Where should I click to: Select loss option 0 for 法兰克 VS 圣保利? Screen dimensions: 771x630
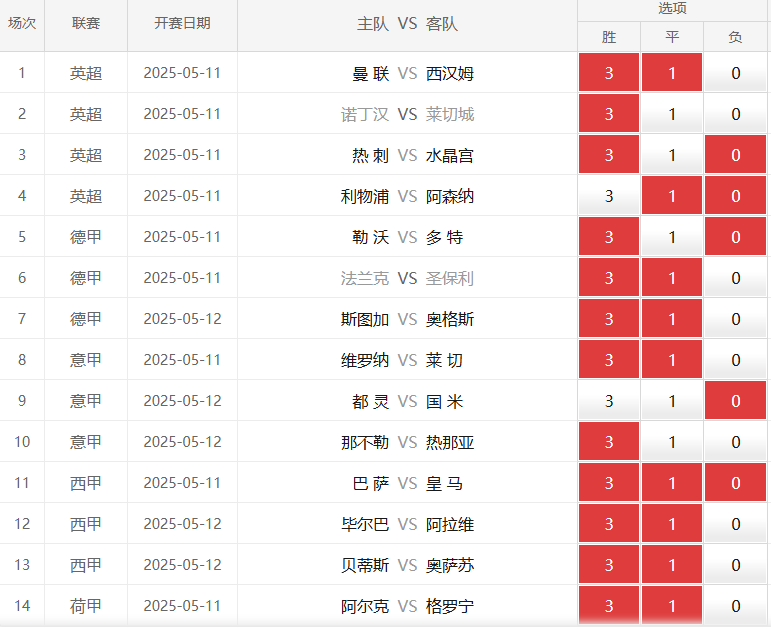[x=735, y=278]
